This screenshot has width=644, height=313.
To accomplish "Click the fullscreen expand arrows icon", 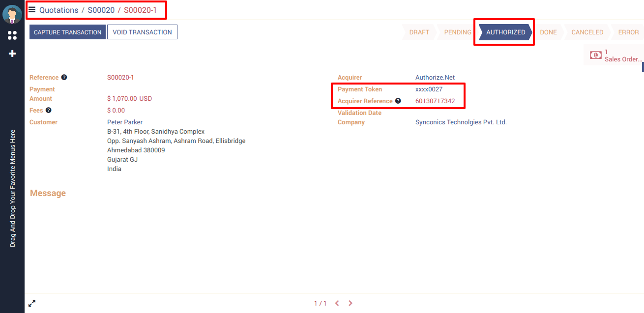I will click(32, 303).
